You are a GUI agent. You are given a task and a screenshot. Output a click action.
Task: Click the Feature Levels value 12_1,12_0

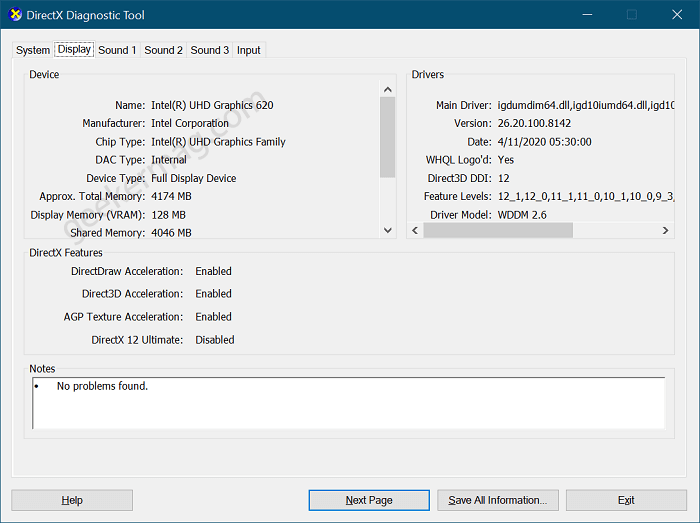click(x=586, y=196)
